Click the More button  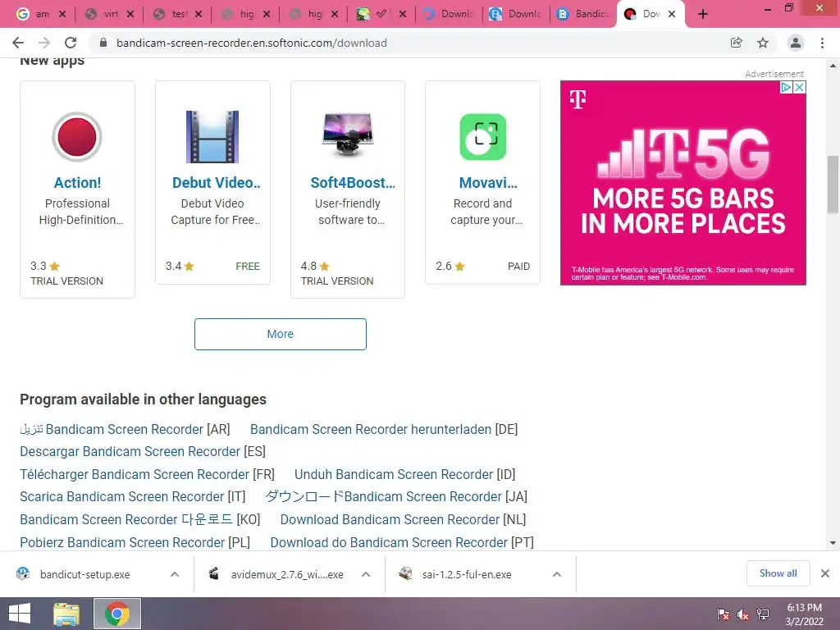(281, 334)
